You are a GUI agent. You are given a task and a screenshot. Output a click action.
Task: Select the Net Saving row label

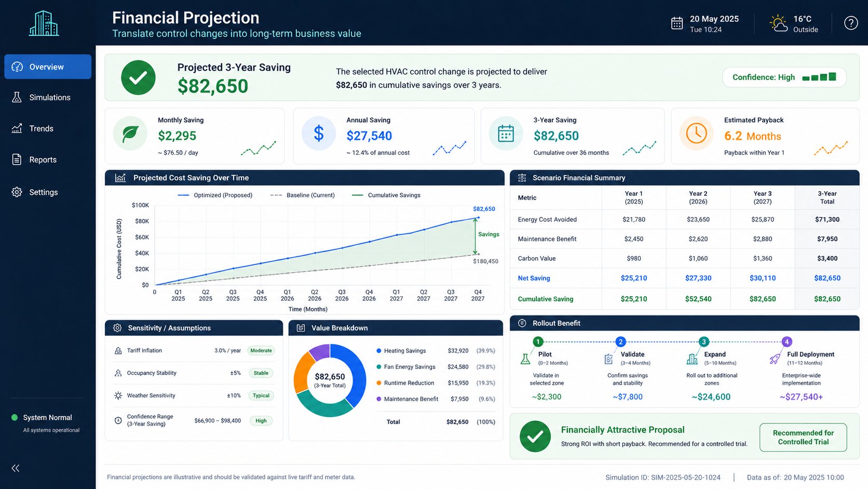534,278
